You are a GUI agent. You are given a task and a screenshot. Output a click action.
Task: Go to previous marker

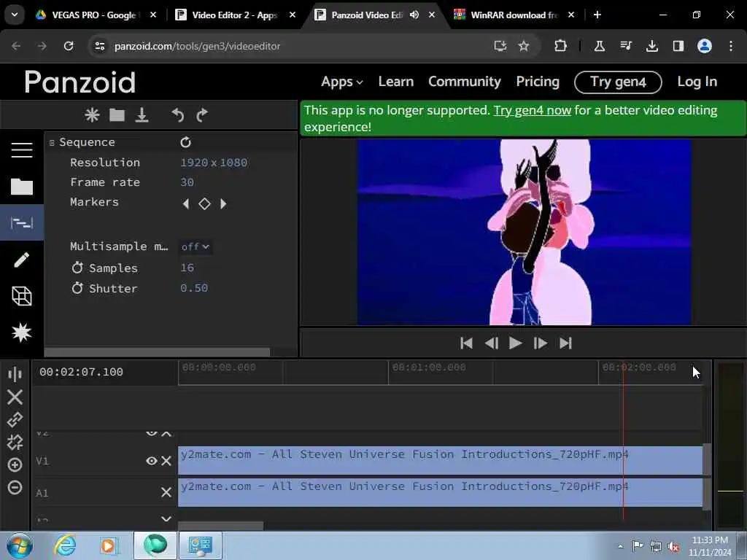(186, 204)
